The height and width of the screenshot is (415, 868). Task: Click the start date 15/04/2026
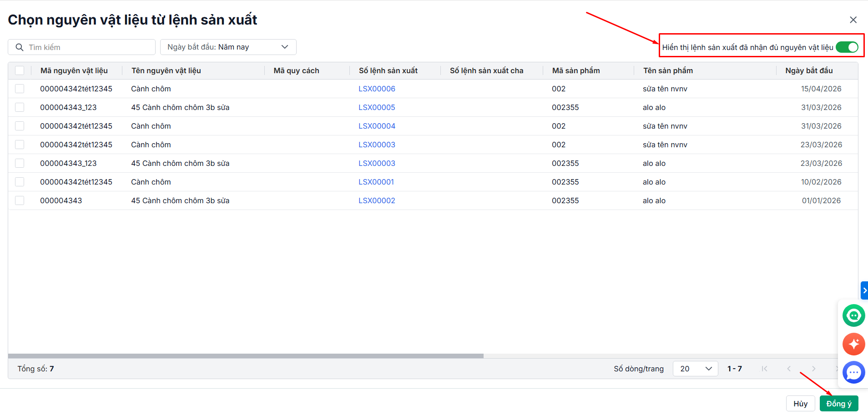[x=821, y=89]
